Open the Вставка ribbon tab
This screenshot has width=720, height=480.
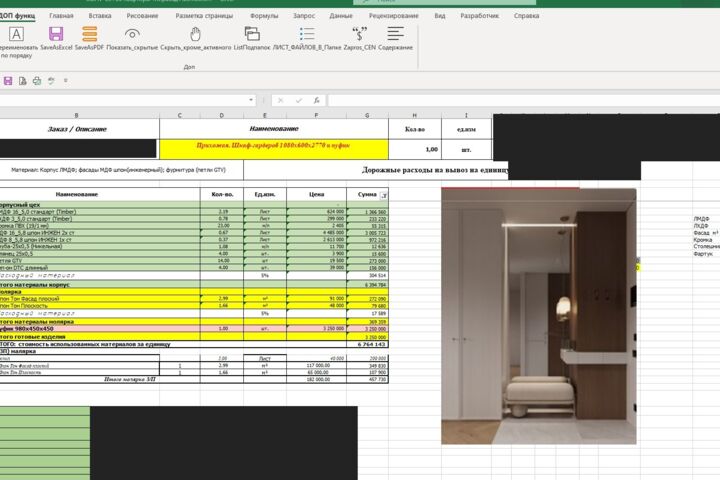pyautogui.click(x=100, y=16)
